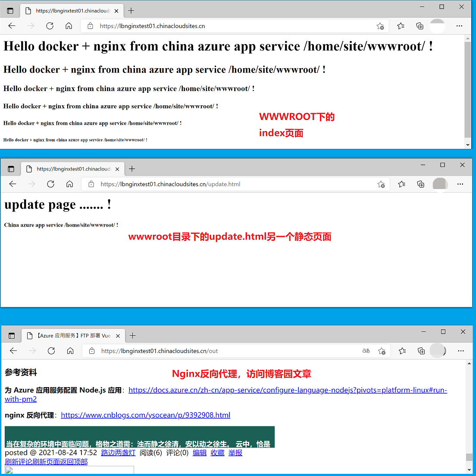
Task: Click the translate icon in the /out address bar
Action: pyautogui.click(x=366, y=351)
